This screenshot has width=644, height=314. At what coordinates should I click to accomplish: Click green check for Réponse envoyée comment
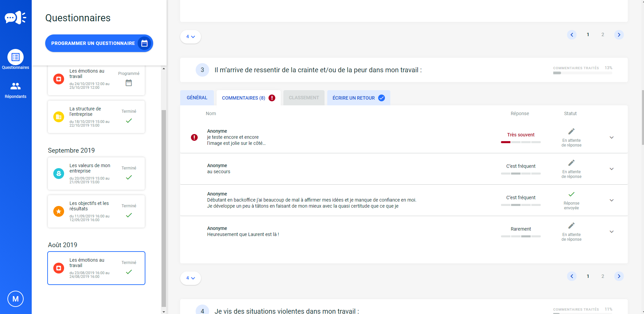pyautogui.click(x=571, y=194)
